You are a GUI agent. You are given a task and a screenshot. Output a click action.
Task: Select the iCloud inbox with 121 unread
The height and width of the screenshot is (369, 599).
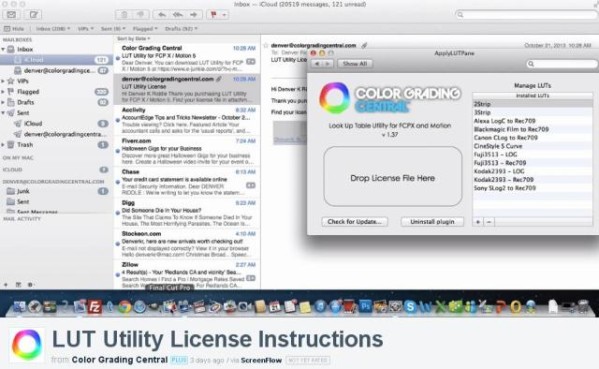57,60
